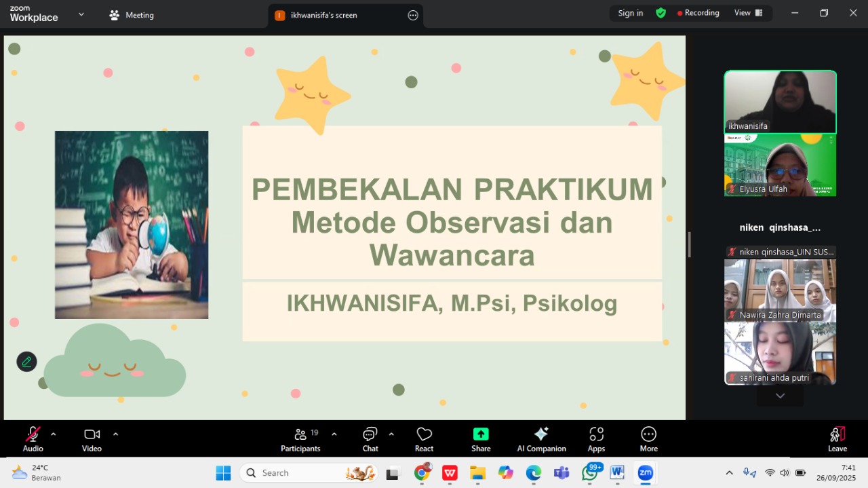The height and width of the screenshot is (488, 868).
Task: Open the View layout menu
Action: 748,13
